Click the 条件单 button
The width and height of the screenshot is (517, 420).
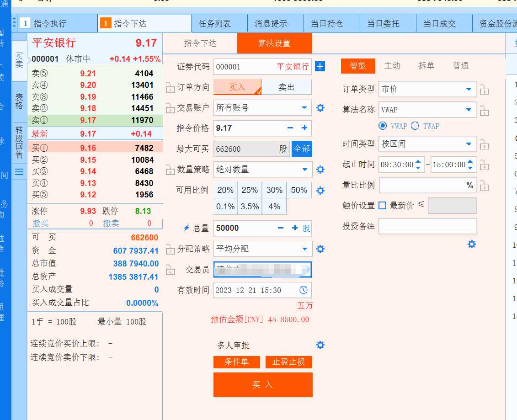(237, 362)
